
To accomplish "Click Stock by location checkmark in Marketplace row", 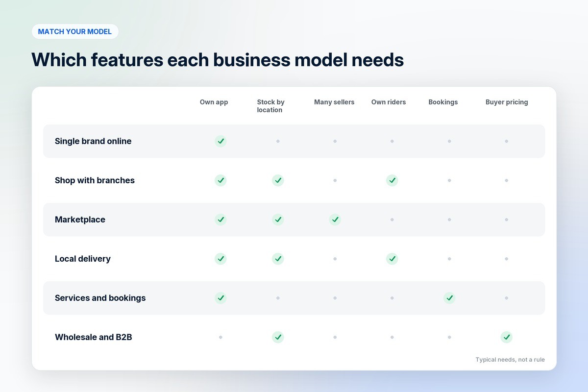I will (278, 220).
